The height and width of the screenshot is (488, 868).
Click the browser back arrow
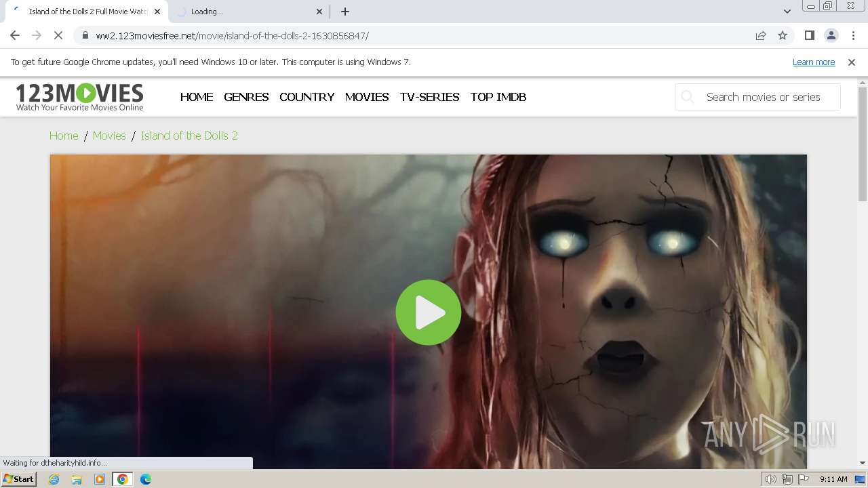(x=15, y=36)
